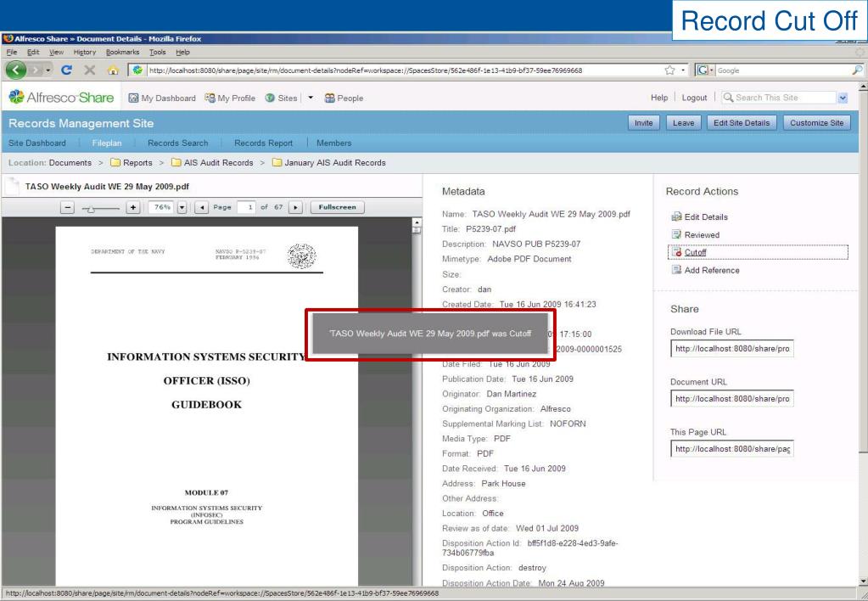This screenshot has width=868, height=601.
Task: Switch to Fileplan tab
Action: [107, 143]
